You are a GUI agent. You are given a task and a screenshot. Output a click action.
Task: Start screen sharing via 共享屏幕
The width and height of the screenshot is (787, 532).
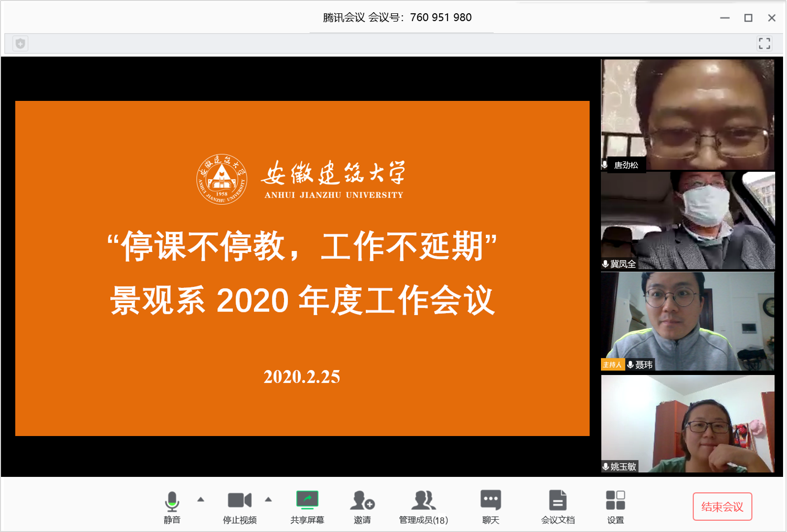pos(307,501)
